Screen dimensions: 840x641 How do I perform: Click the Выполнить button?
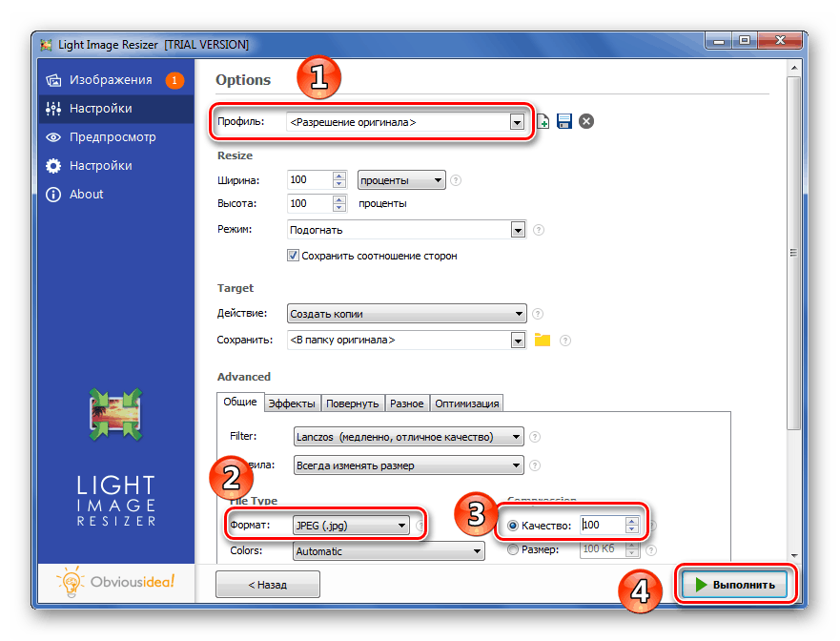pyautogui.click(x=734, y=584)
